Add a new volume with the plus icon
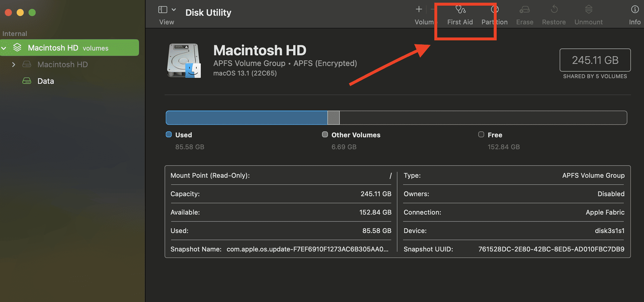The height and width of the screenshot is (302, 644). tap(419, 9)
